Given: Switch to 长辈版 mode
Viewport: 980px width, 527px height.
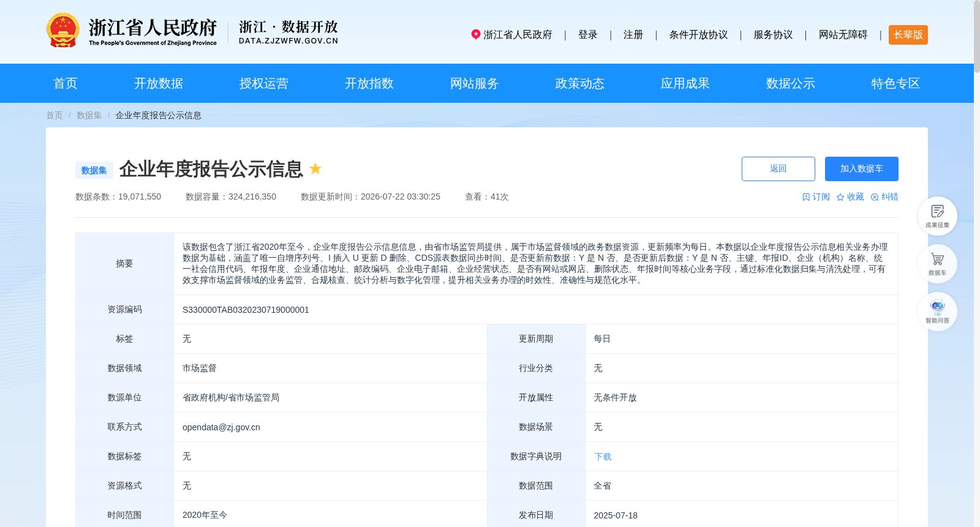Looking at the screenshot, I should pyautogui.click(x=908, y=35).
